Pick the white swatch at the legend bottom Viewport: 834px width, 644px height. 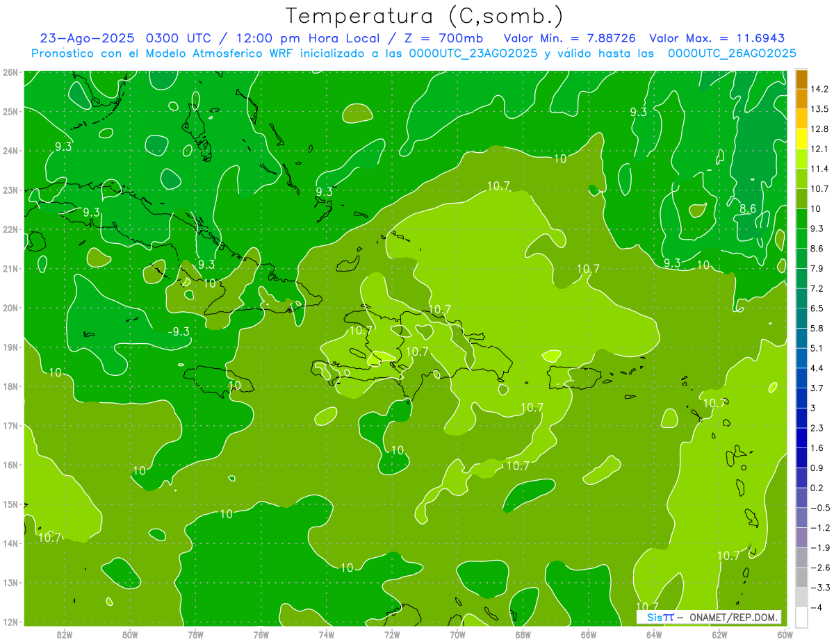click(801, 616)
